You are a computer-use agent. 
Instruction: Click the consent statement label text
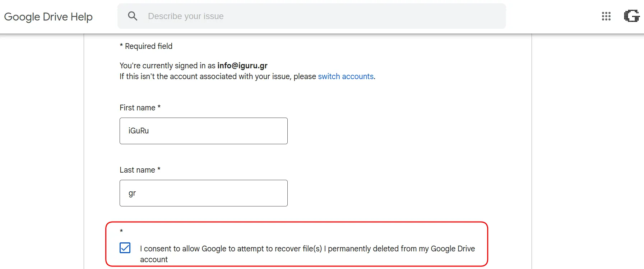[x=307, y=254]
